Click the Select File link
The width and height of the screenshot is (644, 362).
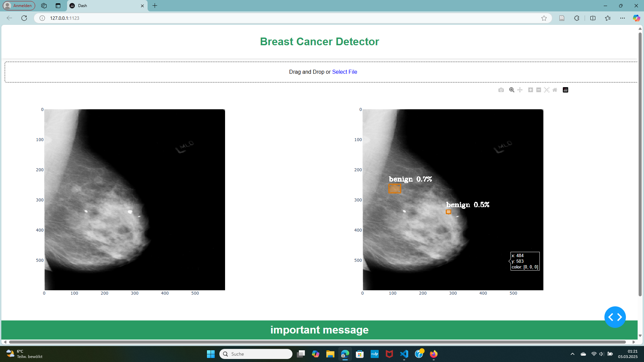tap(344, 72)
